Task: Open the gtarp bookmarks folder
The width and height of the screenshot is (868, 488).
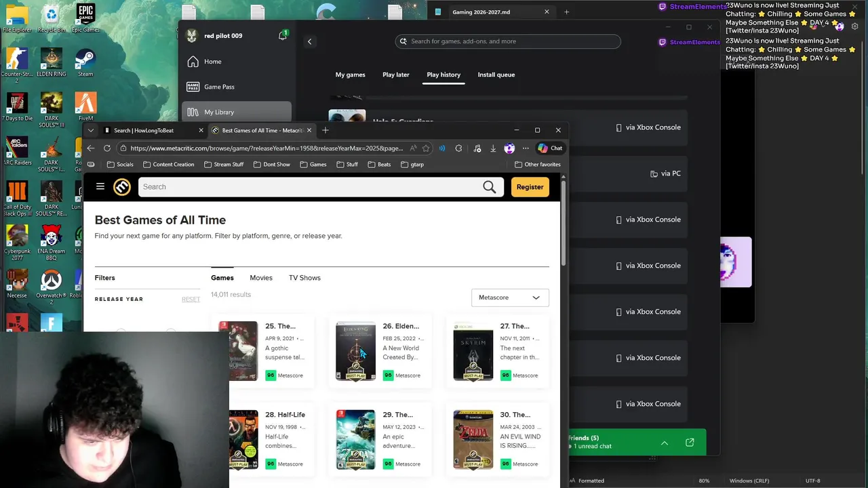Action: click(x=412, y=164)
